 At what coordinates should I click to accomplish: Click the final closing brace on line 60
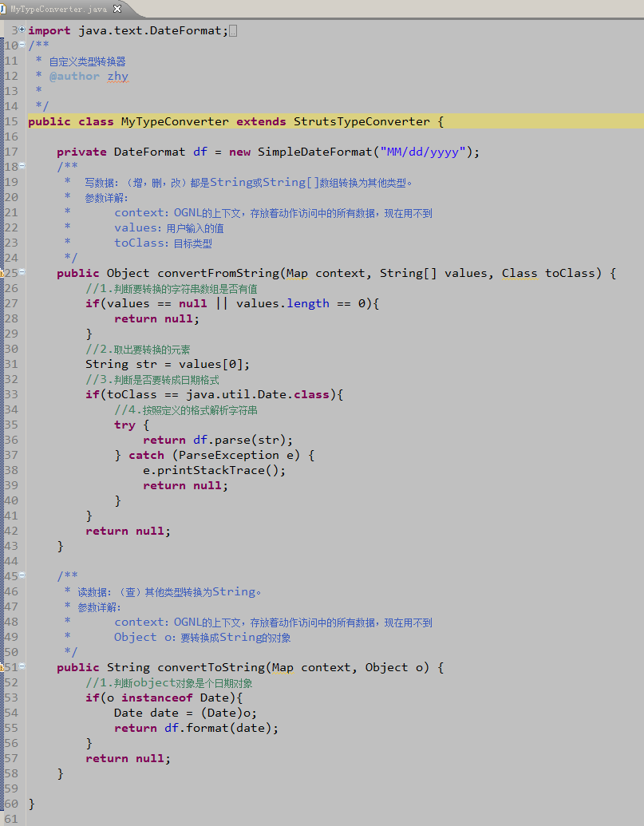[32, 804]
